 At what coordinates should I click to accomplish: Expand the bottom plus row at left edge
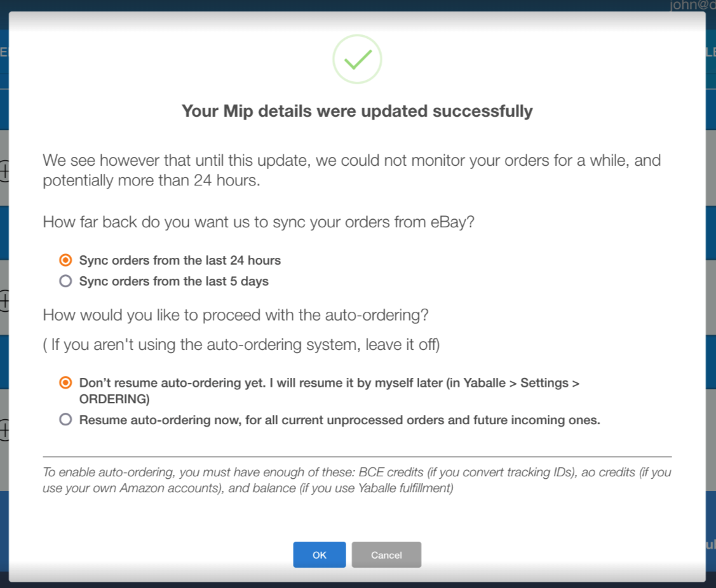click(4, 430)
